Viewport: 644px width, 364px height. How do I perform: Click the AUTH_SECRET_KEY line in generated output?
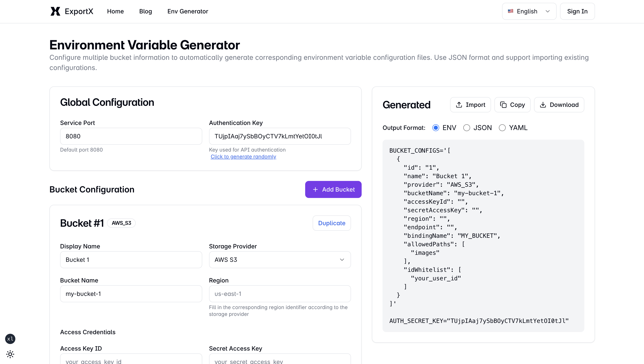pos(479,321)
